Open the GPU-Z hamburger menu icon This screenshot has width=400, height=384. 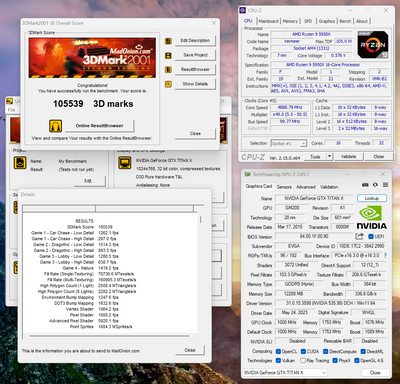(x=385, y=185)
